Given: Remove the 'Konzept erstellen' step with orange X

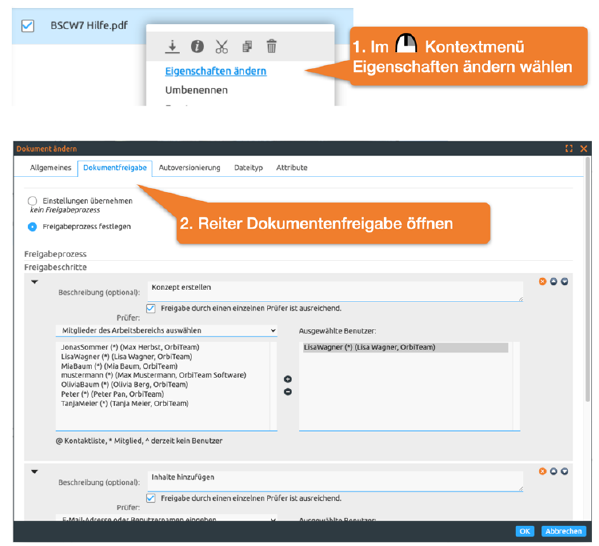Looking at the screenshot, I should tap(542, 282).
